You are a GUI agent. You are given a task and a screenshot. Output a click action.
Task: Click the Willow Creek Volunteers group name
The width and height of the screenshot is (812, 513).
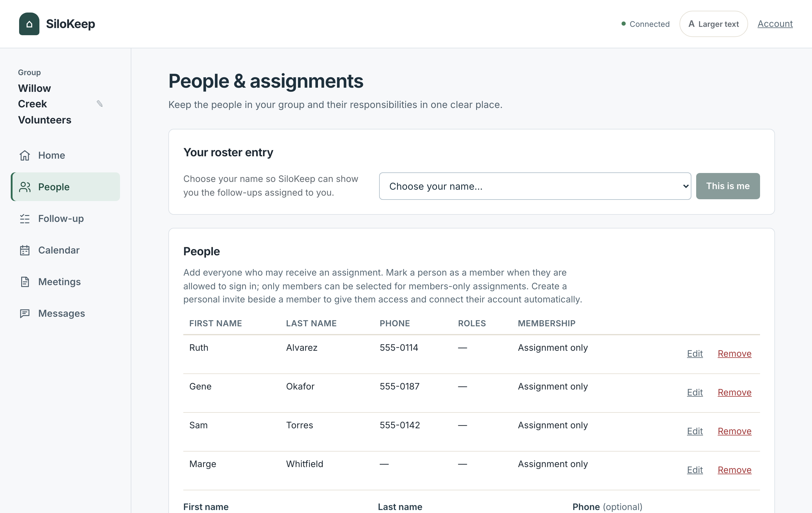click(44, 104)
